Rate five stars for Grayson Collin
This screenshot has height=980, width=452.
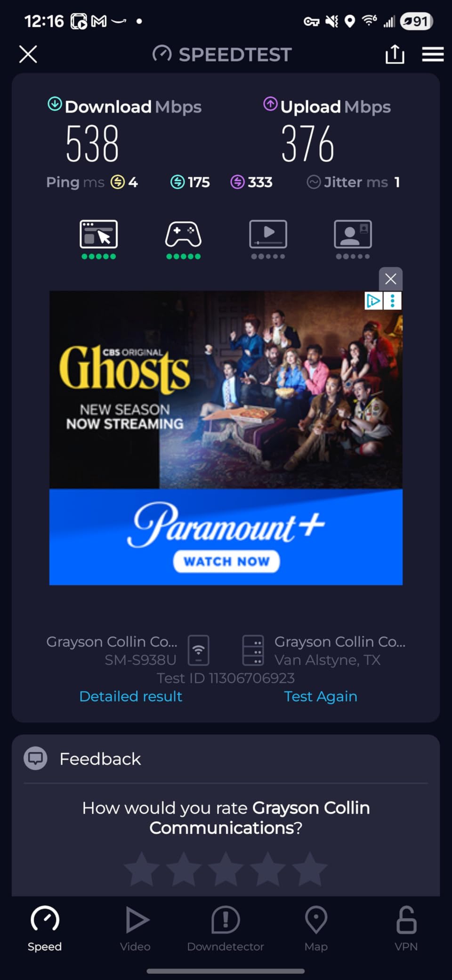click(x=310, y=869)
